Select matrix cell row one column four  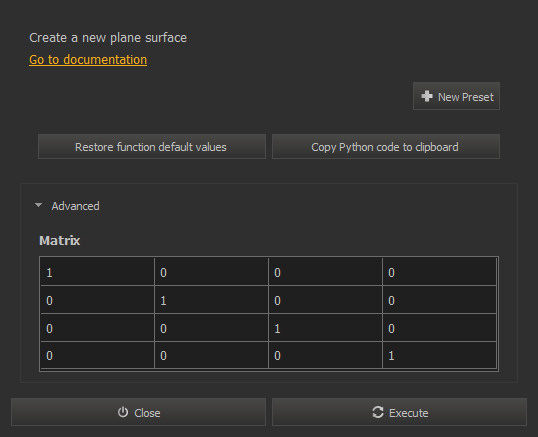[439, 272]
